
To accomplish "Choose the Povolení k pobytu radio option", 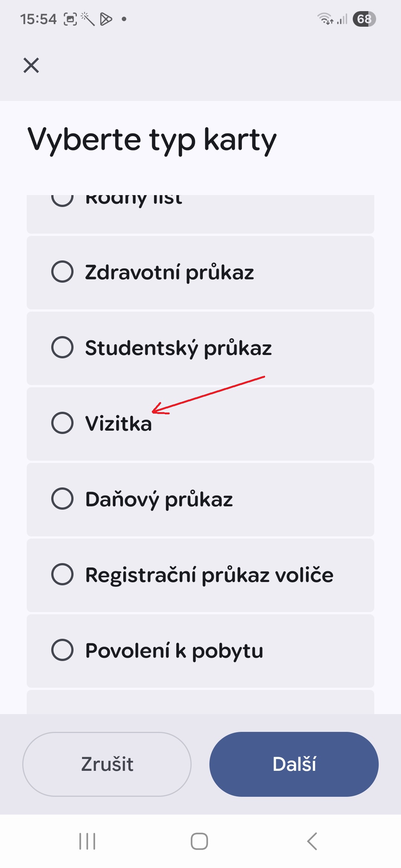I will [x=62, y=650].
